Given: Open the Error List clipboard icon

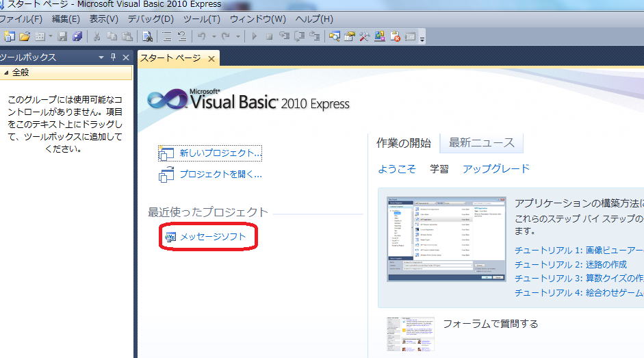Looking at the screenshot, I should pos(395,36).
